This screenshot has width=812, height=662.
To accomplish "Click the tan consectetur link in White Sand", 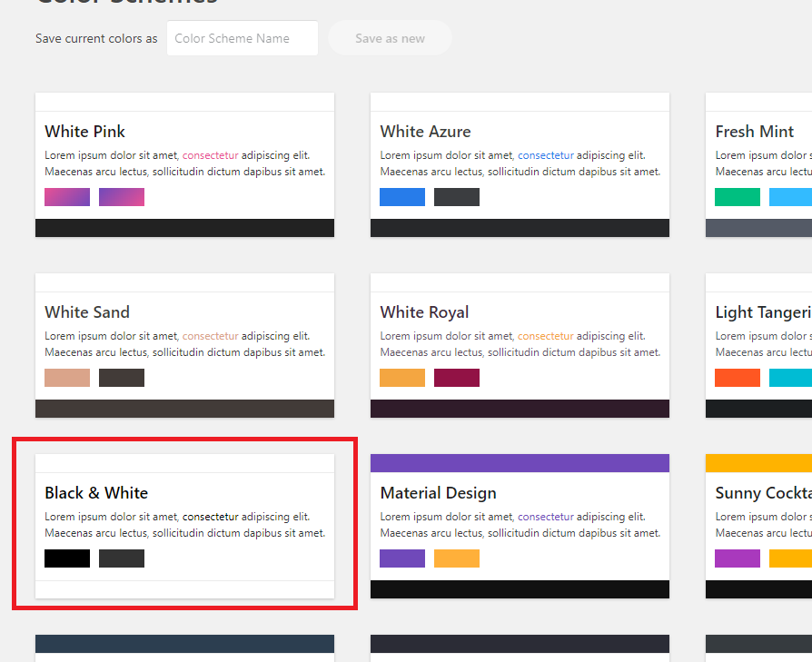I will coord(210,336).
